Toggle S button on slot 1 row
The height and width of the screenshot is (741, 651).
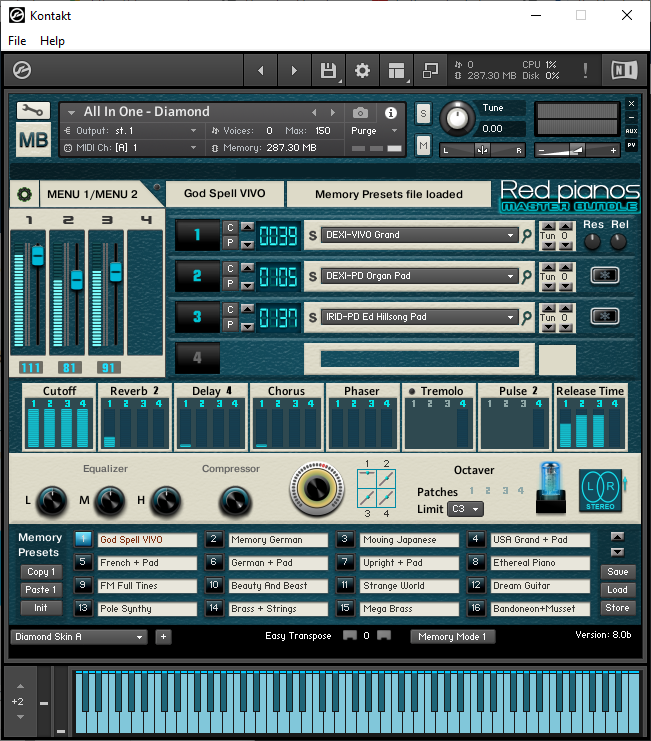coord(313,235)
